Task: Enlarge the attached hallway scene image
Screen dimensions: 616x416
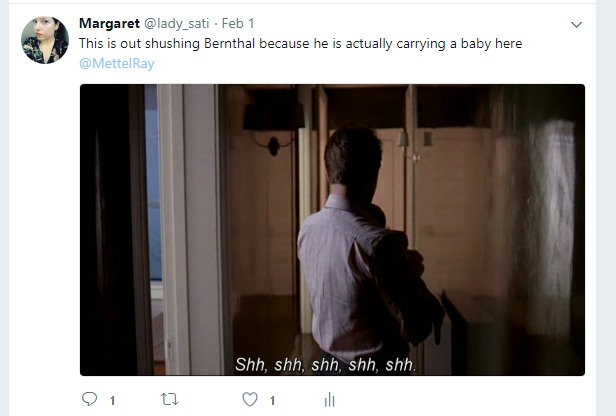Action: point(332,230)
